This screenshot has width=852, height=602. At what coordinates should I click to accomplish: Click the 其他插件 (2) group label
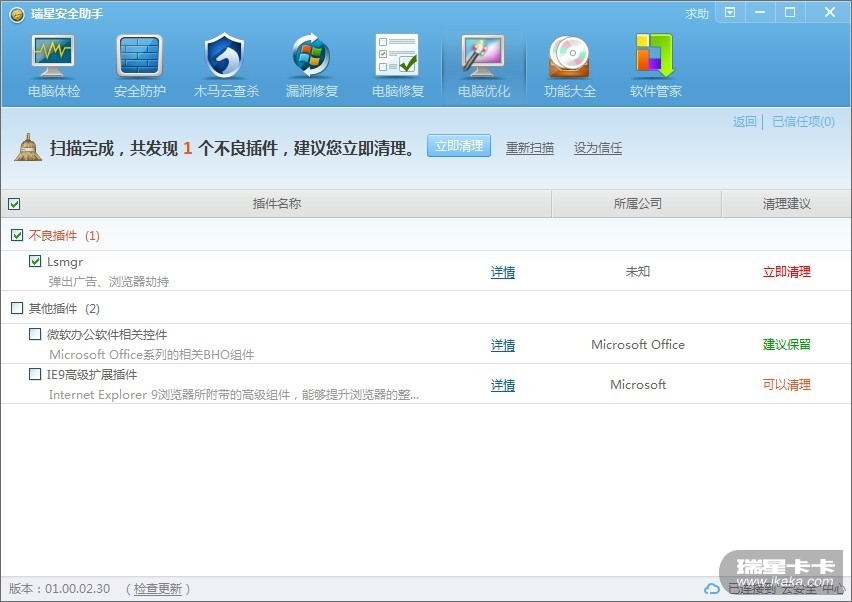64,309
